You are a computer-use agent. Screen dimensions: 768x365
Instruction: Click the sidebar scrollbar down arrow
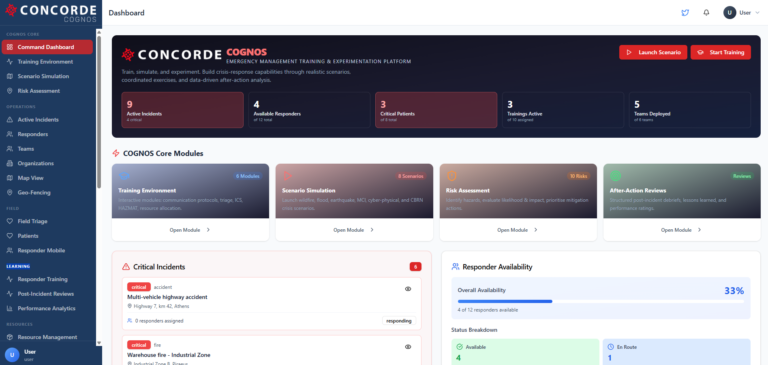pyautogui.click(x=99, y=342)
